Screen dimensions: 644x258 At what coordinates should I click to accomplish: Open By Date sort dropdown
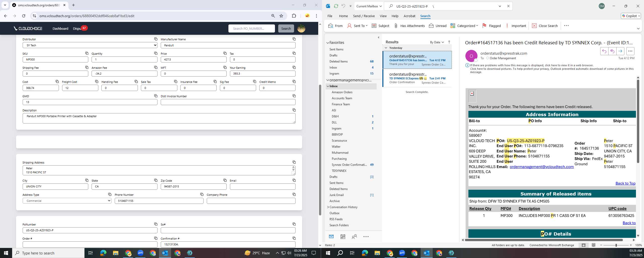tap(437, 42)
